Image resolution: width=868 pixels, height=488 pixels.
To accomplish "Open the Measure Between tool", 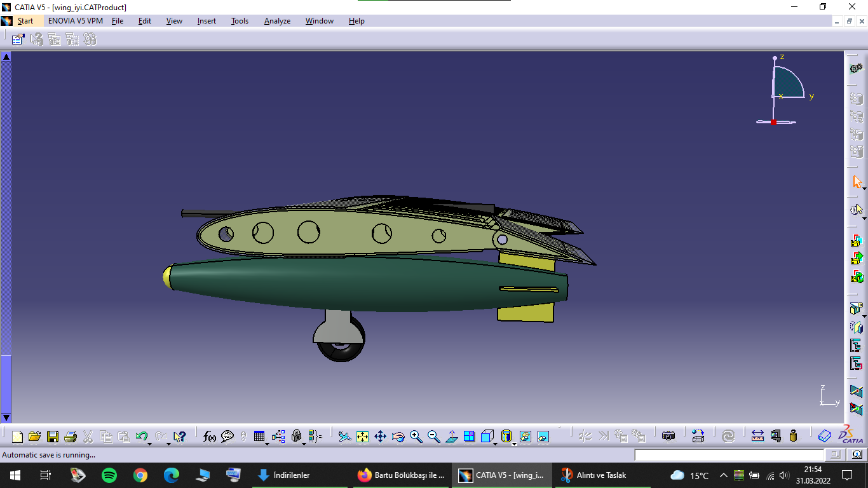I will pyautogui.click(x=757, y=436).
